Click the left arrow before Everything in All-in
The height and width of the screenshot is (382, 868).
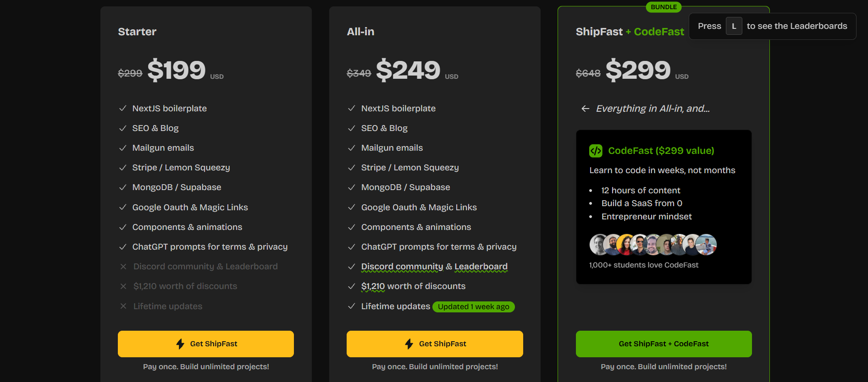coord(585,109)
